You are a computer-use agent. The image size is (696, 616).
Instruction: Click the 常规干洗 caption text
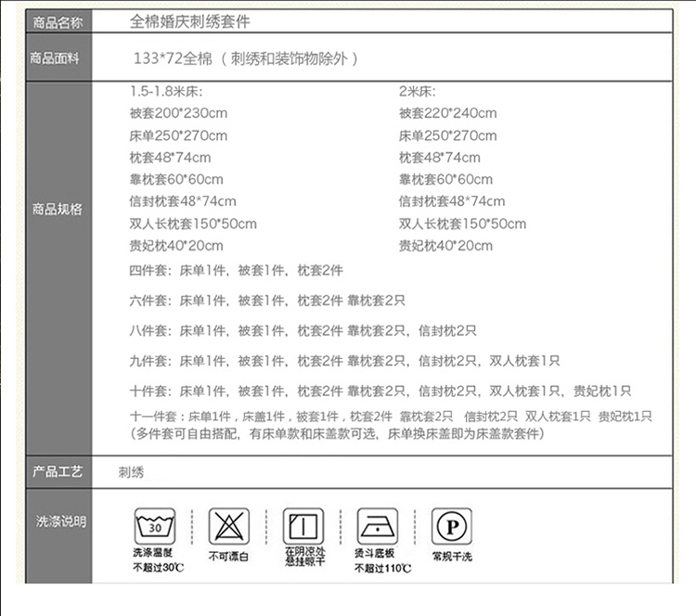coord(452,557)
